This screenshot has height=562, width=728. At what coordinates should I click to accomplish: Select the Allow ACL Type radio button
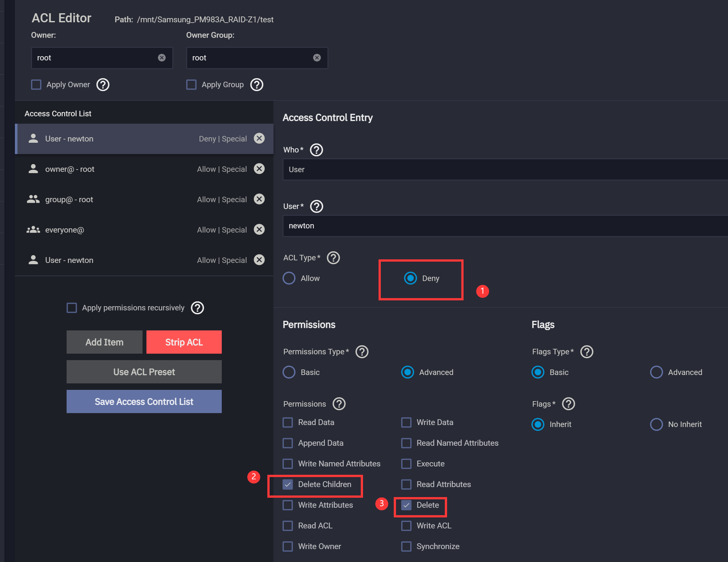(x=289, y=278)
